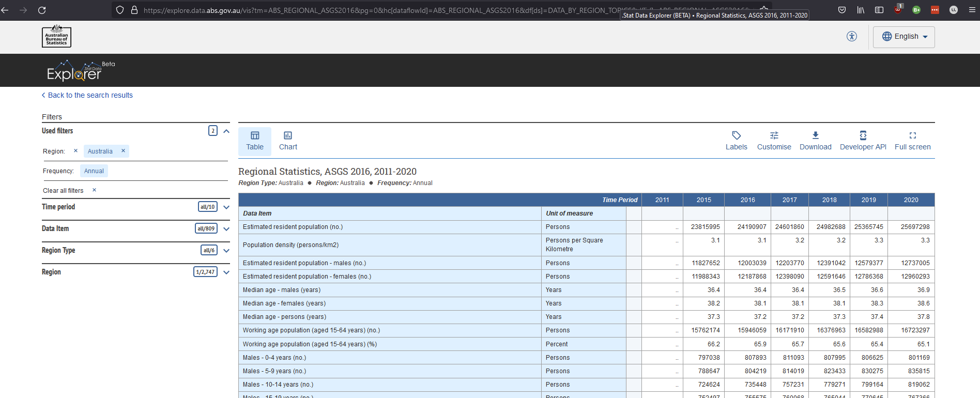The width and height of the screenshot is (980, 398).
Task: Open the browser hamburger menu
Action: point(972,9)
